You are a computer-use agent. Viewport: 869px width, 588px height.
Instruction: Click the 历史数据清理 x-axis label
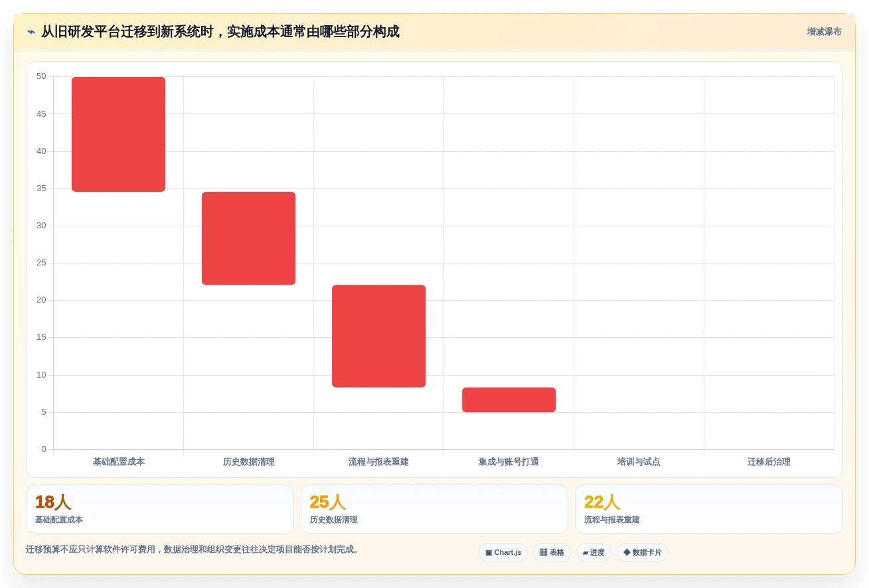(x=248, y=462)
